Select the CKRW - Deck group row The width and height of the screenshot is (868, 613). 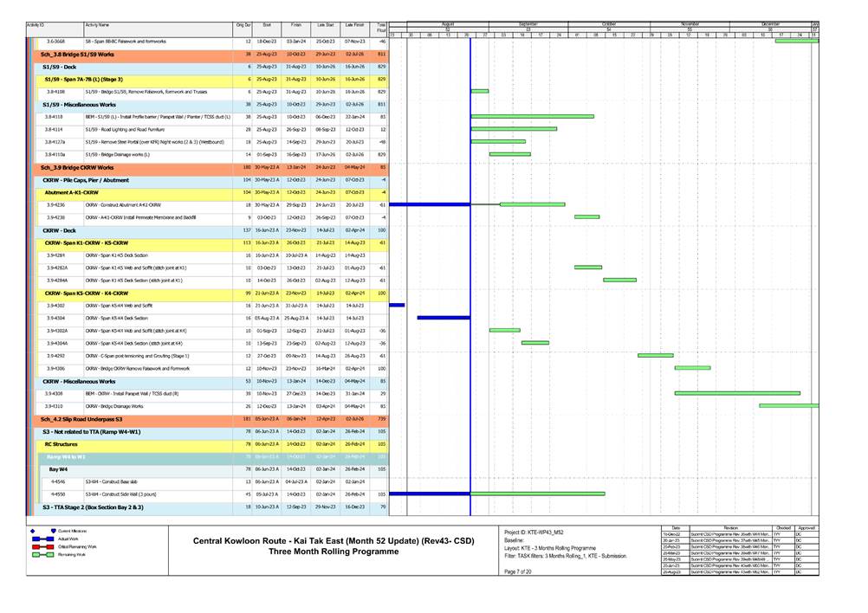pyautogui.click(x=60, y=230)
